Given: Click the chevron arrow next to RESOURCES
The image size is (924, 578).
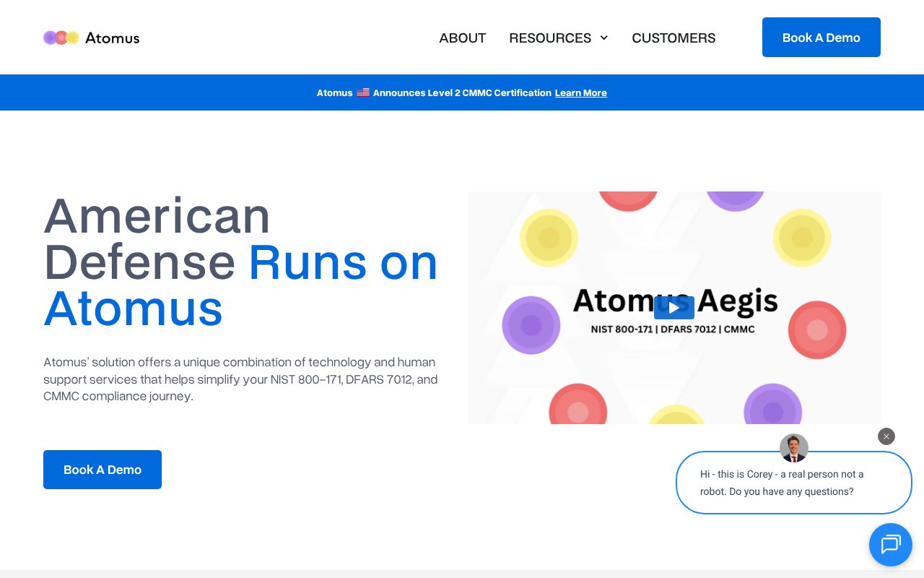Looking at the screenshot, I should click(604, 38).
